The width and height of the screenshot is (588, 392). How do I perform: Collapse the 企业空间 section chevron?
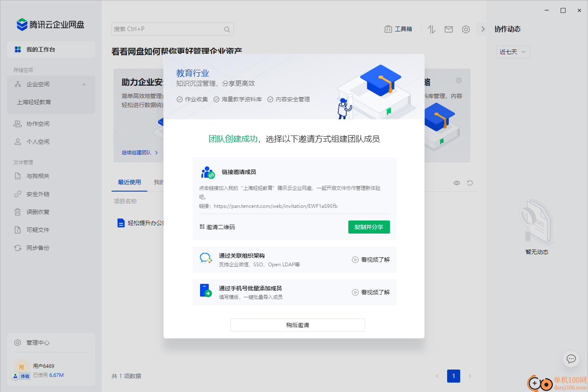coord(84,85)
